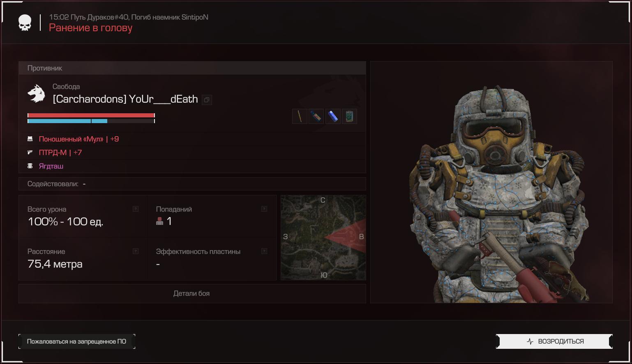
Task: Click the Ю south marker on minimap
Action: pyautogui.click(x=324, y=275)
